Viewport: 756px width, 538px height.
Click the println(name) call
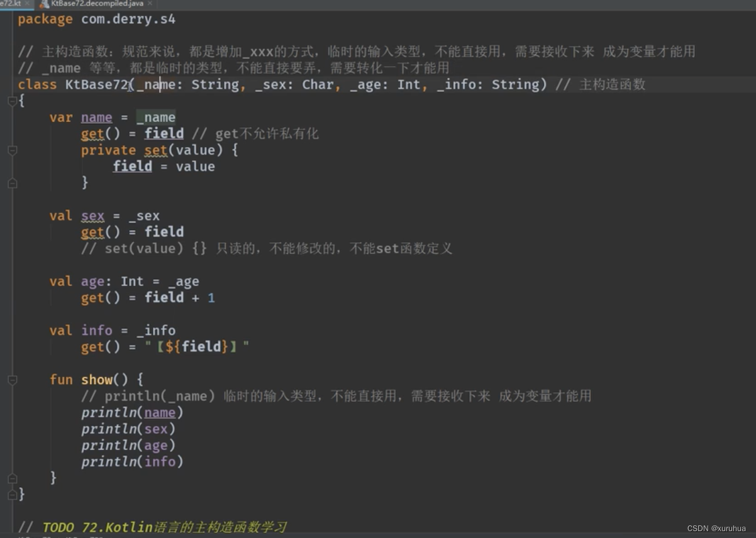tap(132, 413)
